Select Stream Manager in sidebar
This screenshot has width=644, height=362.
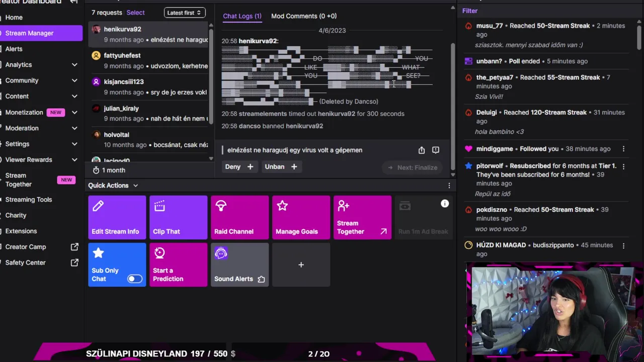pos(41,33)
